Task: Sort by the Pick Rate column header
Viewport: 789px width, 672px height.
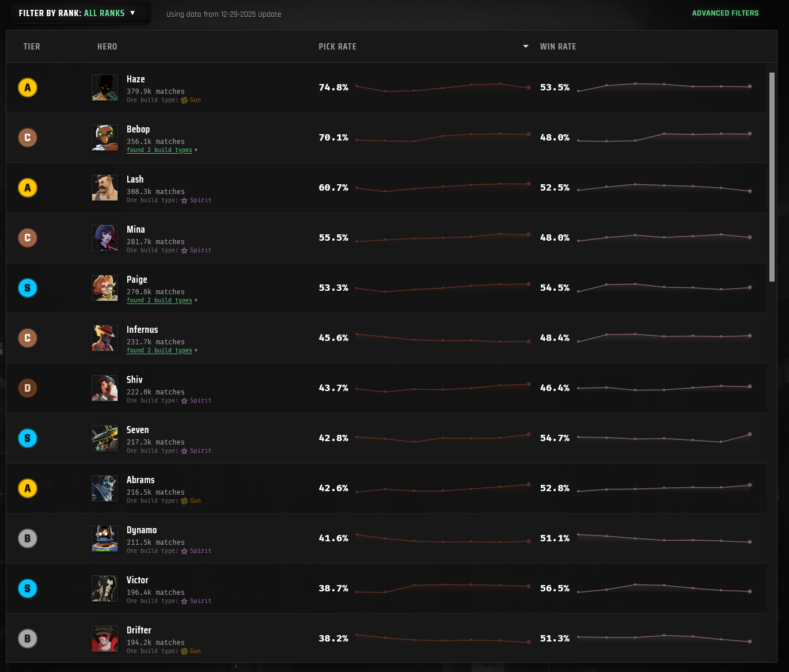Action: pos(337,47)
